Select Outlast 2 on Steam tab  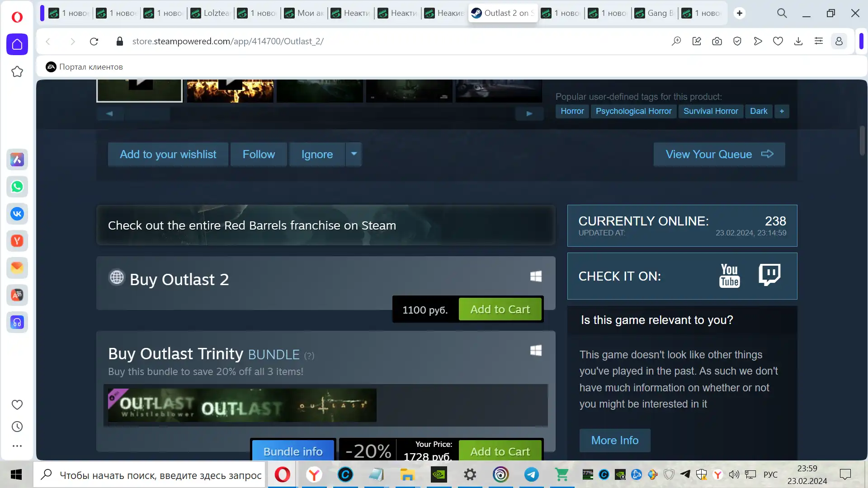504,13
